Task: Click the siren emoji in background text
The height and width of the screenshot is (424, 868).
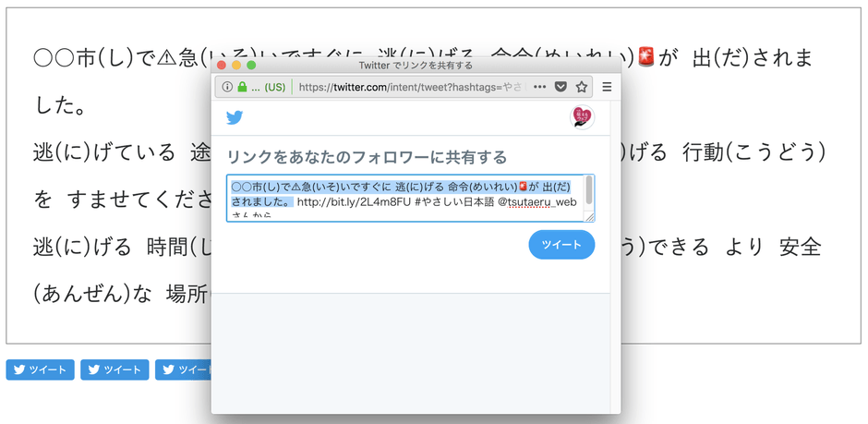Action: coord(646,56)
